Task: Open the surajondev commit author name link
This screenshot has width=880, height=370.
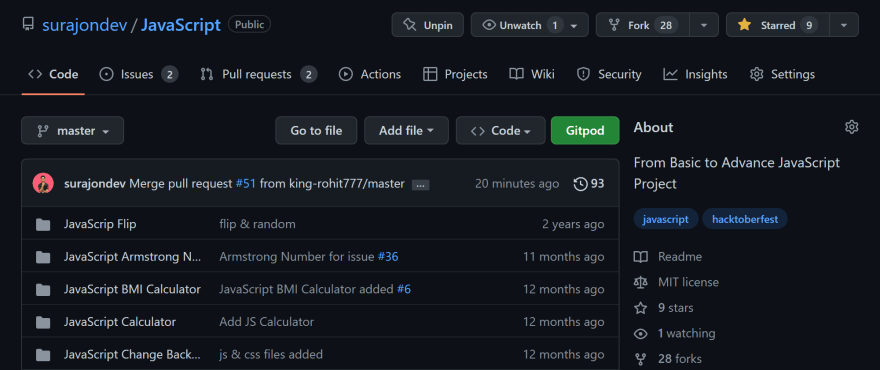Action: click(95, 184)
